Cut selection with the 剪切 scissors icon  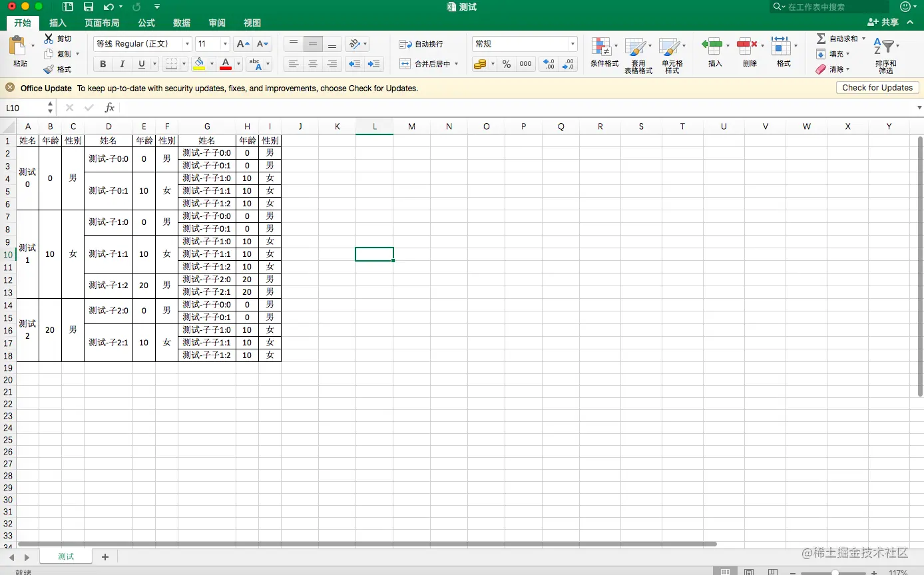[49, 39]
